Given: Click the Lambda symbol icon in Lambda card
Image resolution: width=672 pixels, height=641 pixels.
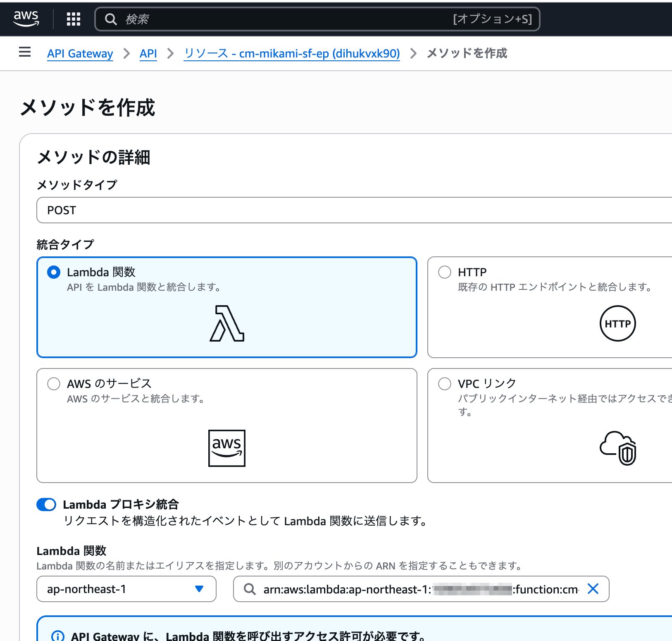Looking at the screenshot, I should coord(227,323).
